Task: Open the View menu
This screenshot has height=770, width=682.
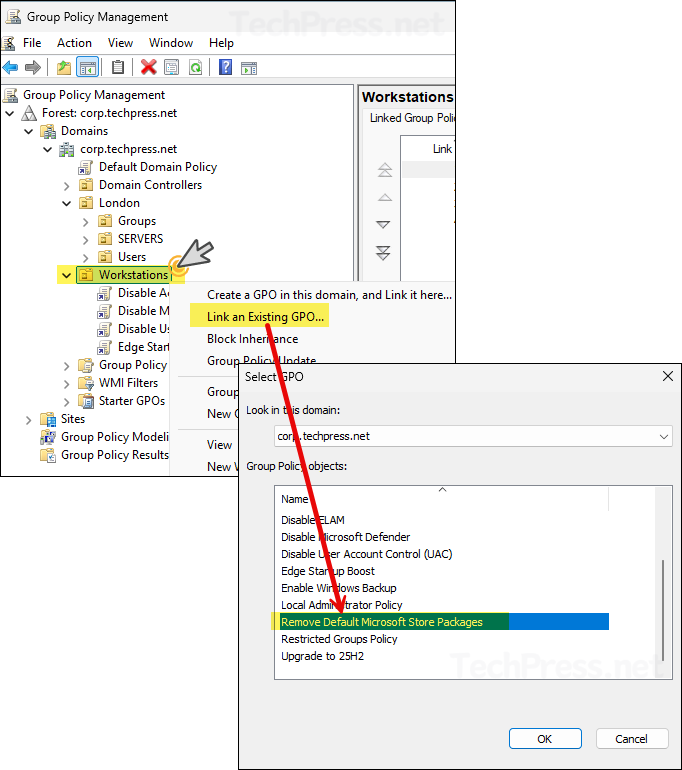Action: tap(120, 43)
